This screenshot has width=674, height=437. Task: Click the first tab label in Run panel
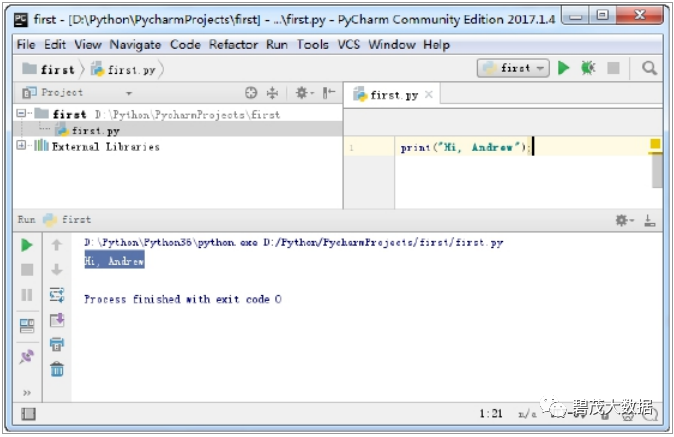76,220
